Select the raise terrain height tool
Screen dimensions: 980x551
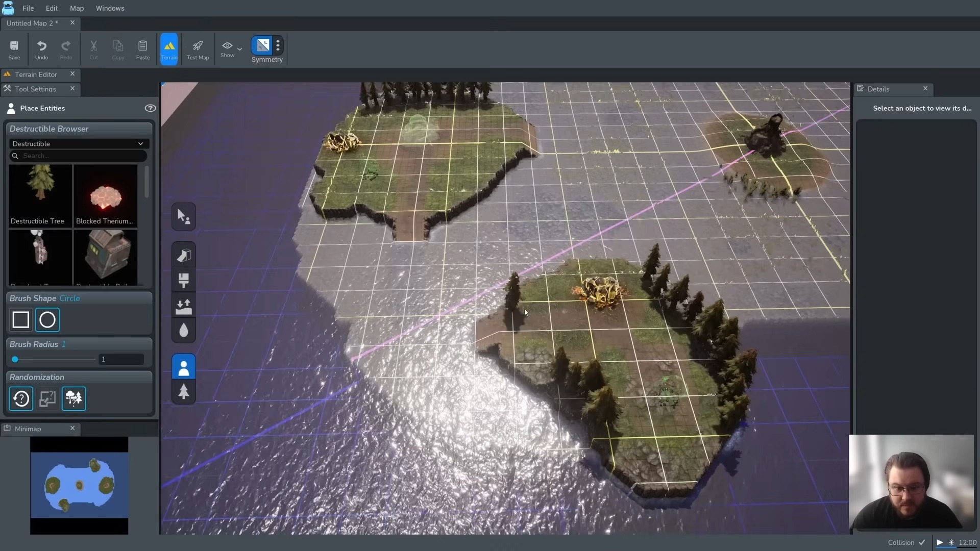[184, 306]
